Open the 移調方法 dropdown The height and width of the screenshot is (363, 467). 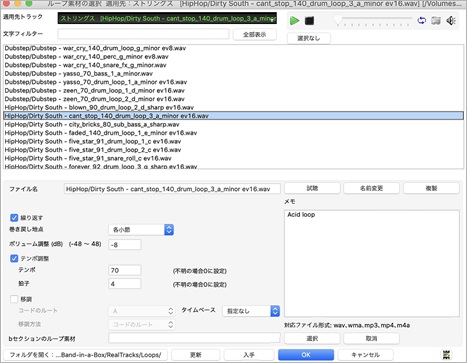[142, 324]
